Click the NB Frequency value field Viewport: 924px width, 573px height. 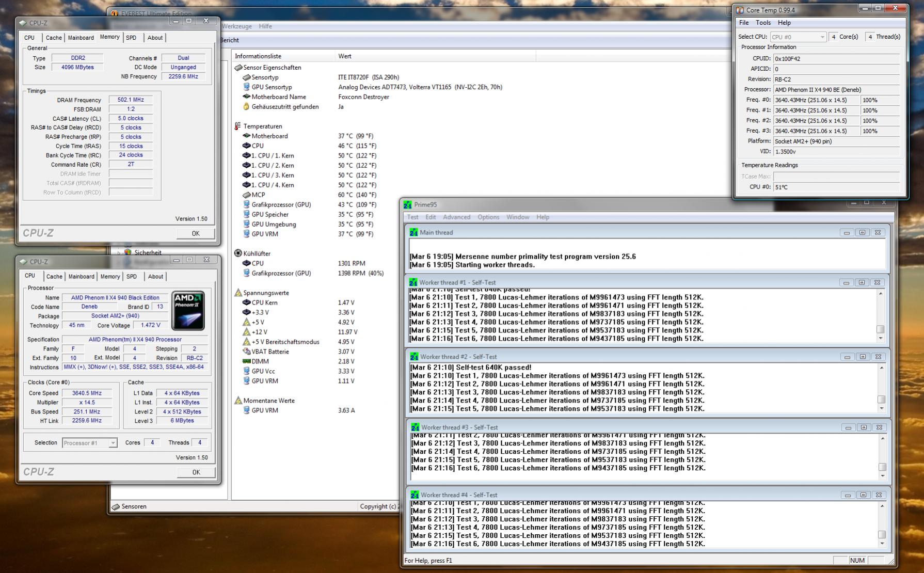[x=183, y=76]
